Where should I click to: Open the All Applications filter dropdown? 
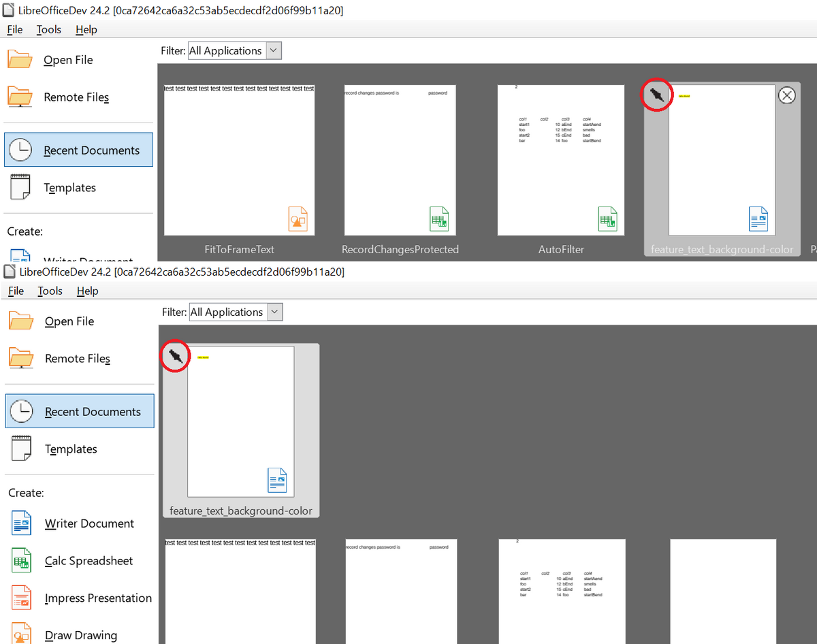[x=273, y=50]
